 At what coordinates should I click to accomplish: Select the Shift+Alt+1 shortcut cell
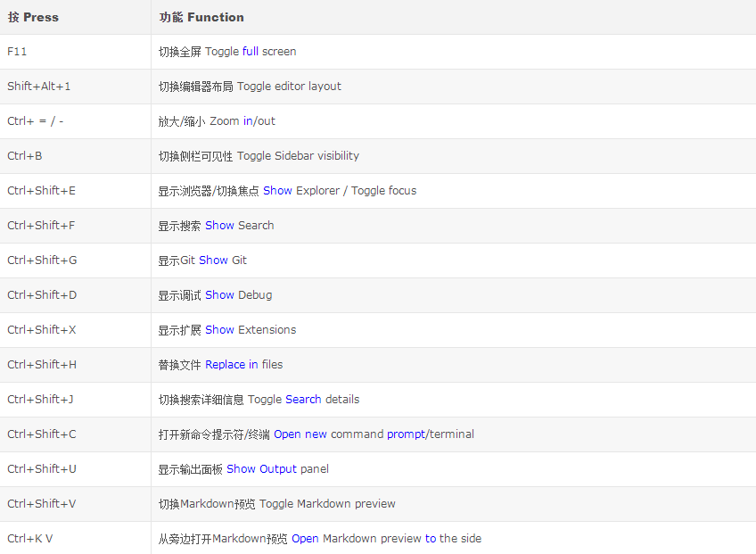click(x=75, y=87)
